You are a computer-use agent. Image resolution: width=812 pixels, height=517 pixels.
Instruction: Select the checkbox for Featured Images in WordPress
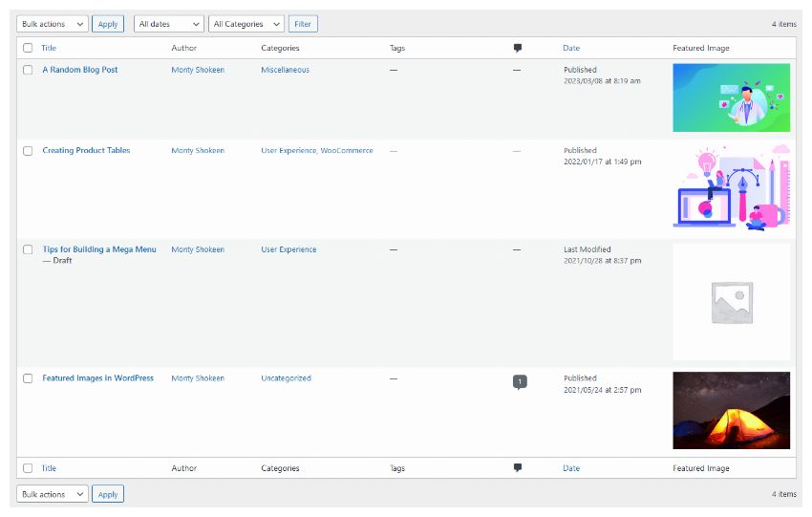(28, 378)
